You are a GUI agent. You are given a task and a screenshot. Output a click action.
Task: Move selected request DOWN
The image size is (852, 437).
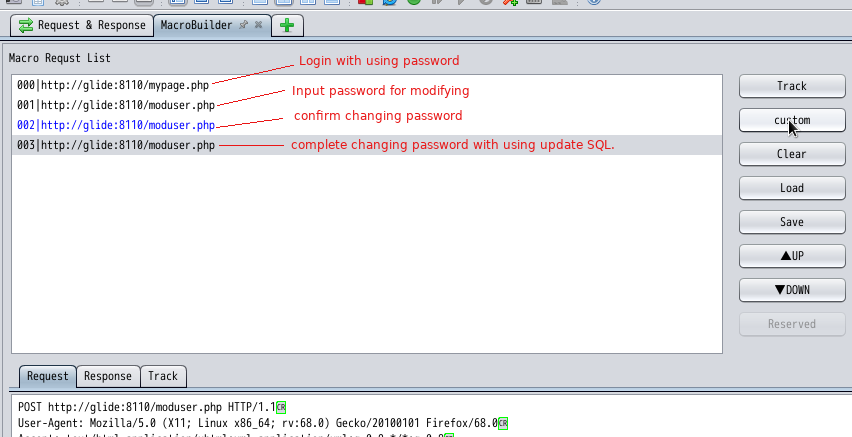pos(792,290)
